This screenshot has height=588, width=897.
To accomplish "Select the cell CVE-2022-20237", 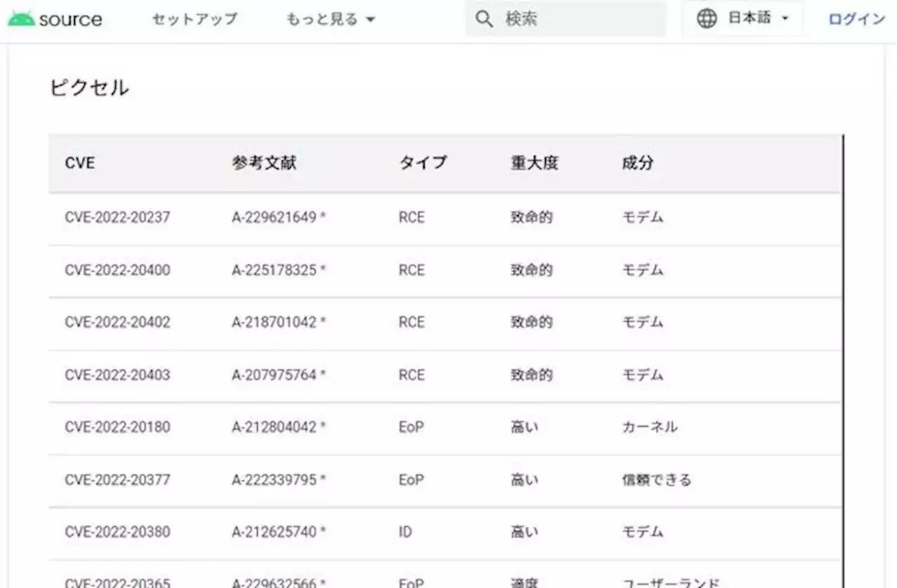I will (118, 217).
